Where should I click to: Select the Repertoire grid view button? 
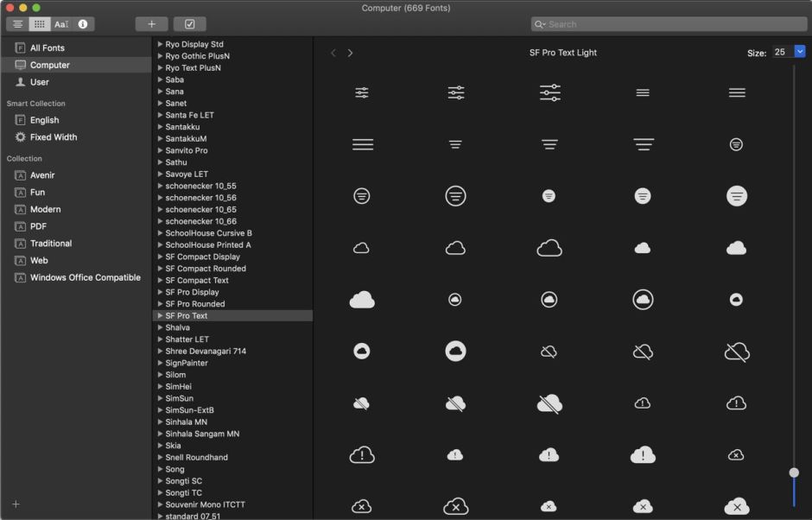tap(40, 24)
